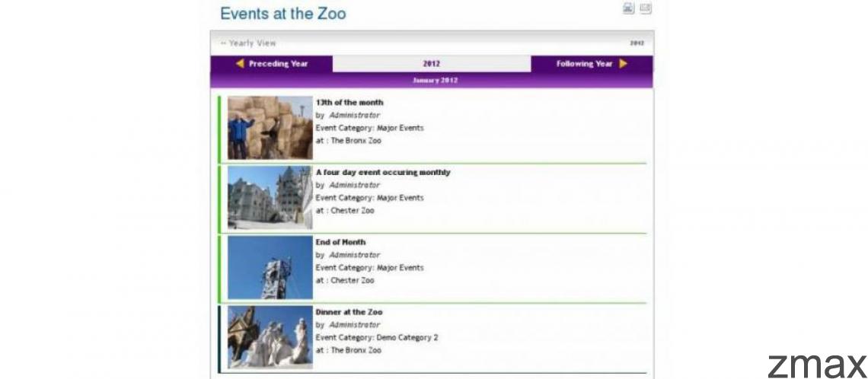Open the January 2012 month header
Image resolution: width=868 pixels, height=379 pixels.
pos(435,80)
